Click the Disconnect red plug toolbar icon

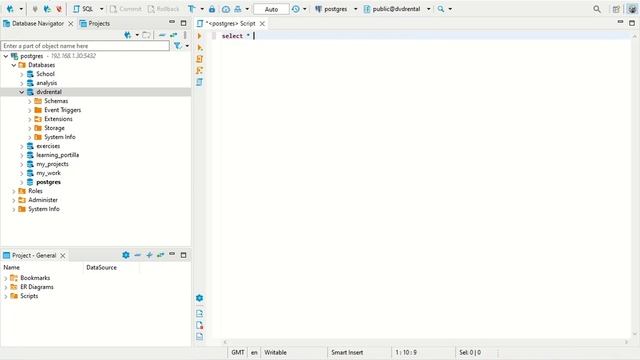tap(59, 9)
